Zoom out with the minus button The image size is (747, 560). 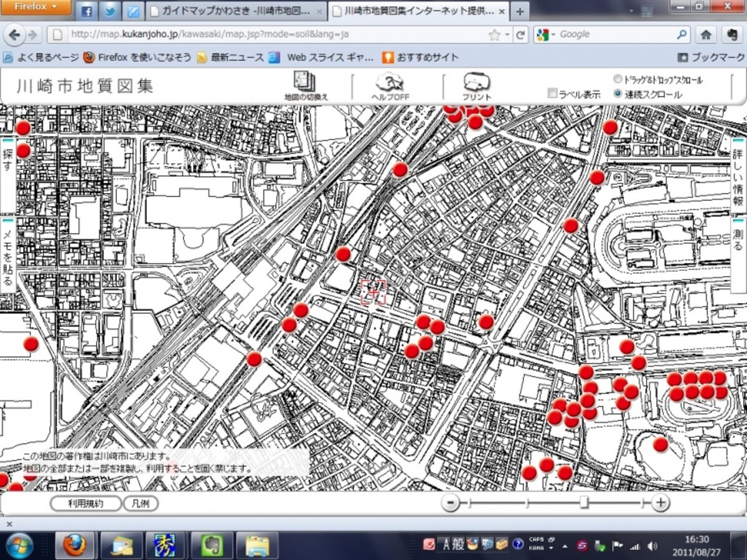[451, 502]
